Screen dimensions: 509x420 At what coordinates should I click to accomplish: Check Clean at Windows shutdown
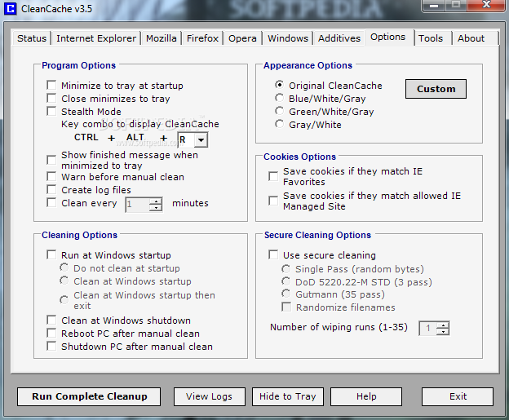pos(51,320)
